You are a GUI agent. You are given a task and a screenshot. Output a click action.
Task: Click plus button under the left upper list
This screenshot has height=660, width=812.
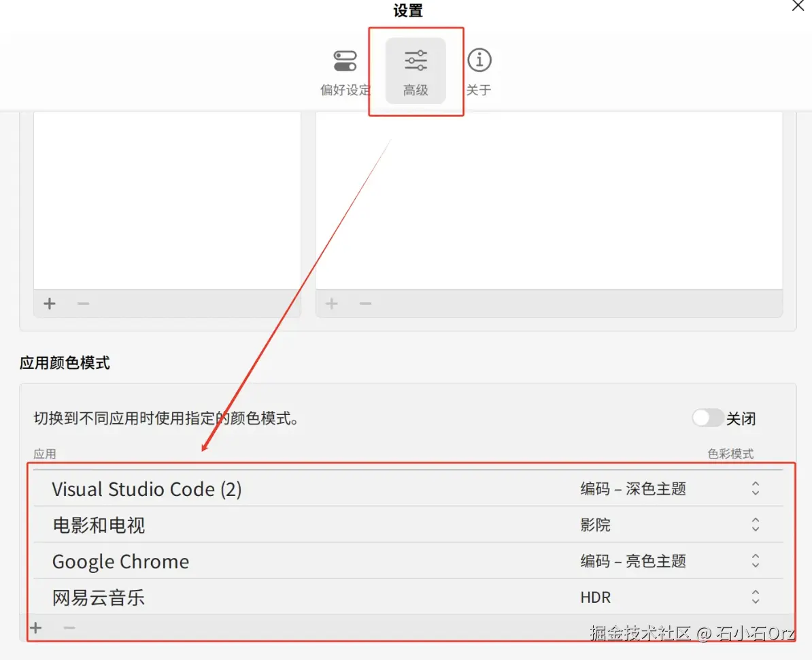point(50,303)
